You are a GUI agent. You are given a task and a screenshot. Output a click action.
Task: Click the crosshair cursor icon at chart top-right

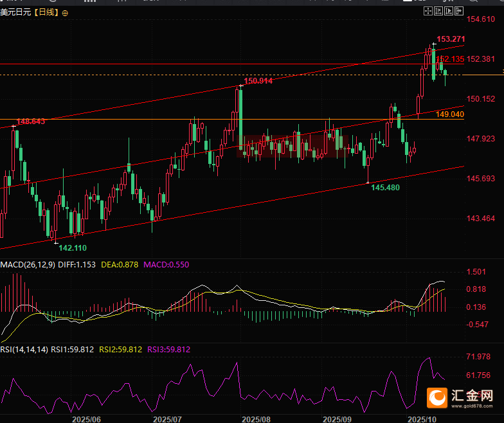(x=427, y=12)
